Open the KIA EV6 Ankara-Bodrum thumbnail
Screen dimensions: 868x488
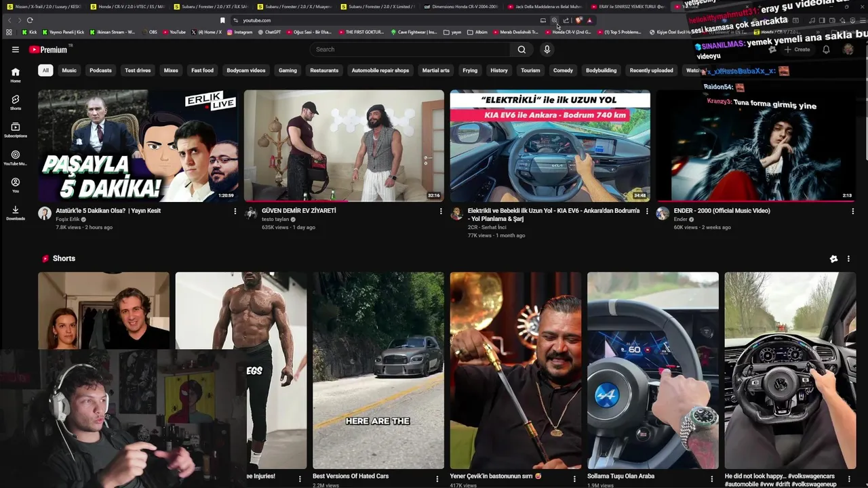point(550,146)
